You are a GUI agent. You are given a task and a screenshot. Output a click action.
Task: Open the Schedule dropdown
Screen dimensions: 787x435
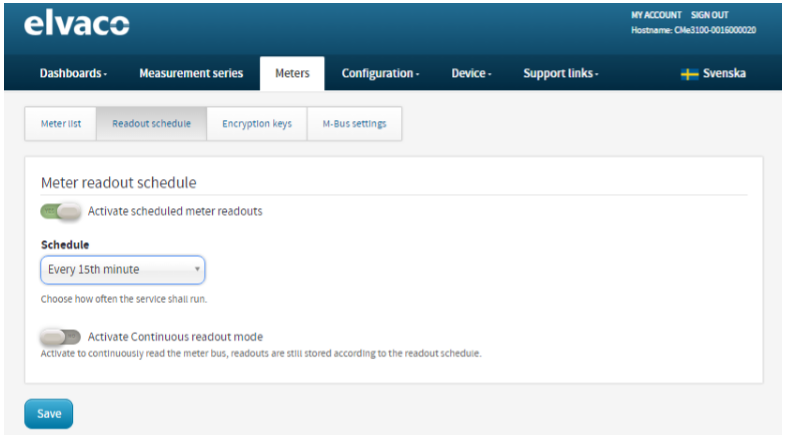(x=122, y=269)
